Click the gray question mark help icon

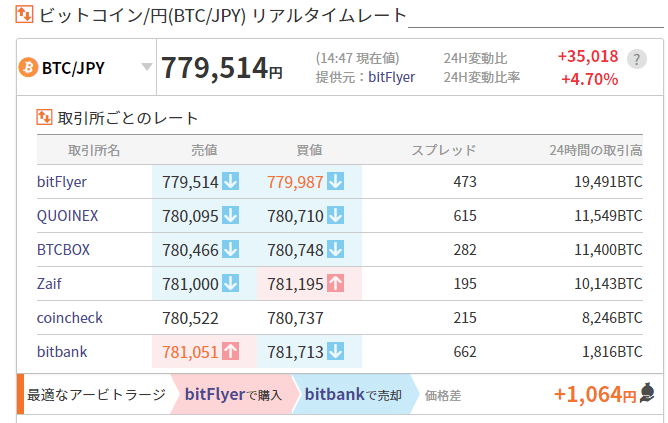point(636,59)
